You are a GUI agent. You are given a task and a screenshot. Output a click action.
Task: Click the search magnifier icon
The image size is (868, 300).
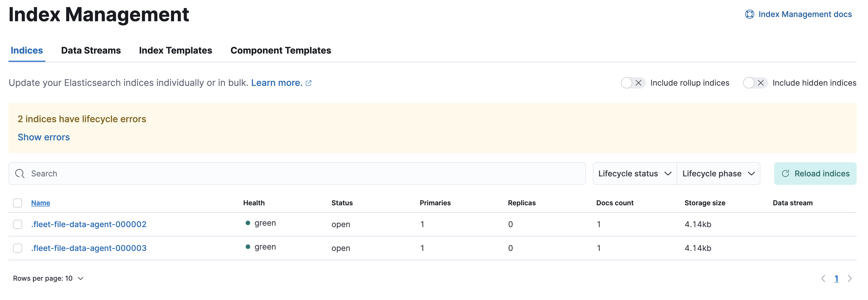[19, 174]
